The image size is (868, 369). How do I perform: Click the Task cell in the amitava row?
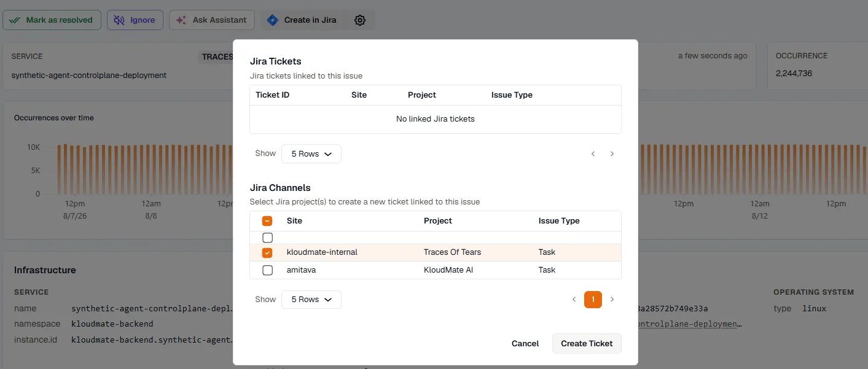(547, 270)
